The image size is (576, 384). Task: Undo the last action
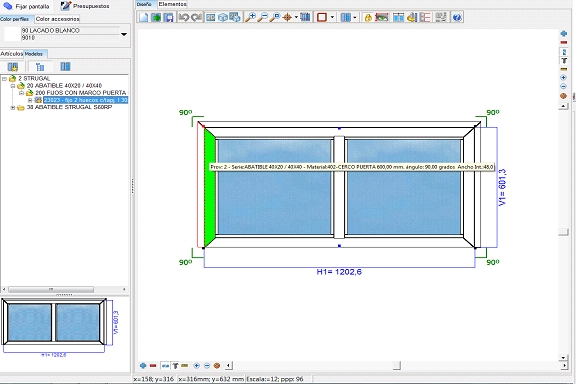pyautogui.click(x=184, y=17)
